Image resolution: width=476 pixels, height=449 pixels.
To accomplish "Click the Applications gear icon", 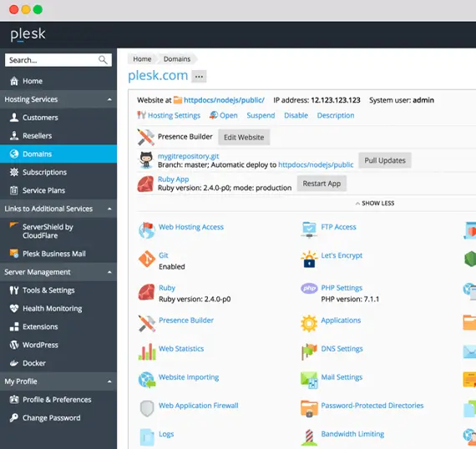I will click(309, 324).
